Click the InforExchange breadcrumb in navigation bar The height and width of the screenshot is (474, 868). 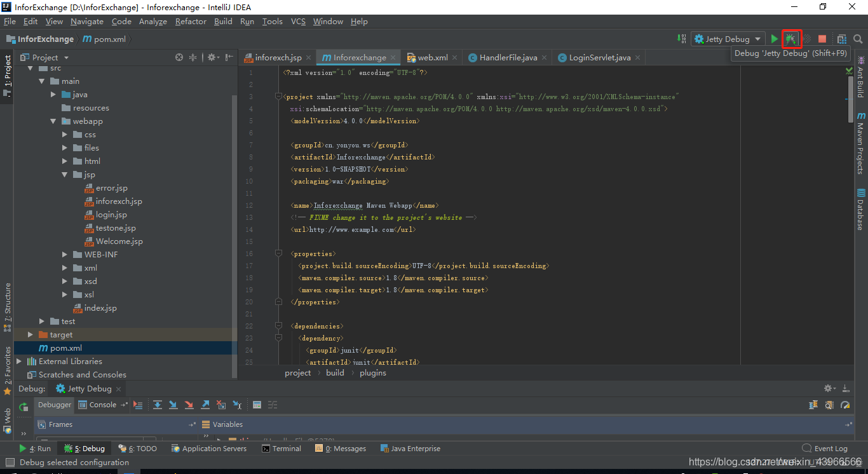pyautogui.click(x=39, y=39)
